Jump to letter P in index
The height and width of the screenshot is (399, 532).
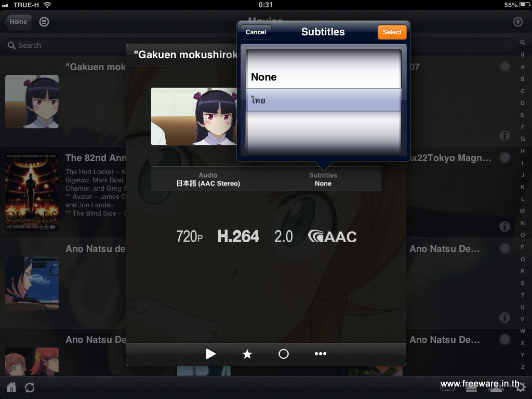click(x=523, y=247)
